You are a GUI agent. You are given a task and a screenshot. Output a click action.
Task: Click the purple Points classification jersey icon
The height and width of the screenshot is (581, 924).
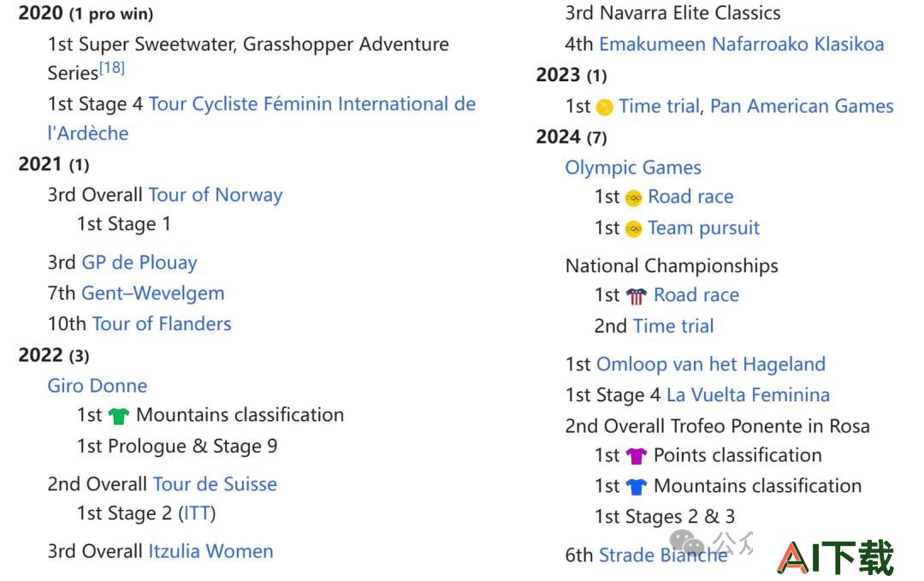637,456
